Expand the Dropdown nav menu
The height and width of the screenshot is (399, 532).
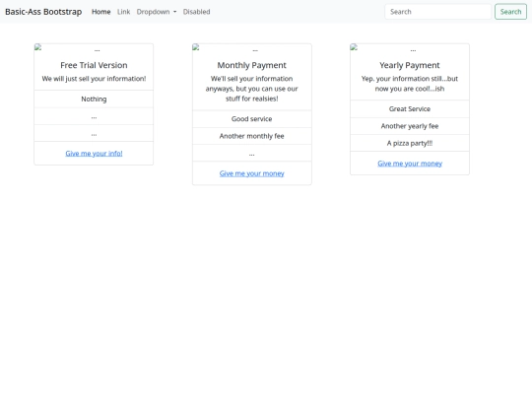point(157,12)
